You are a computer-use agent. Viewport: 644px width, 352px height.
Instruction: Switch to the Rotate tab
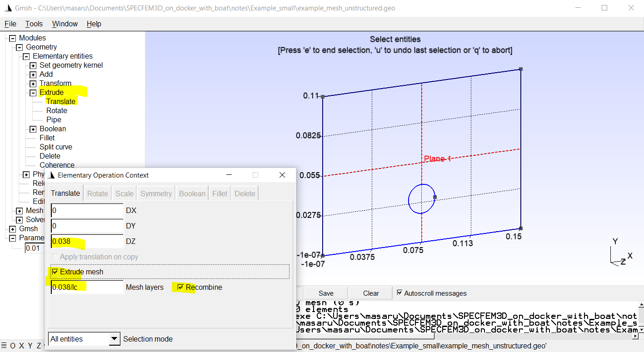click(98, 193)
